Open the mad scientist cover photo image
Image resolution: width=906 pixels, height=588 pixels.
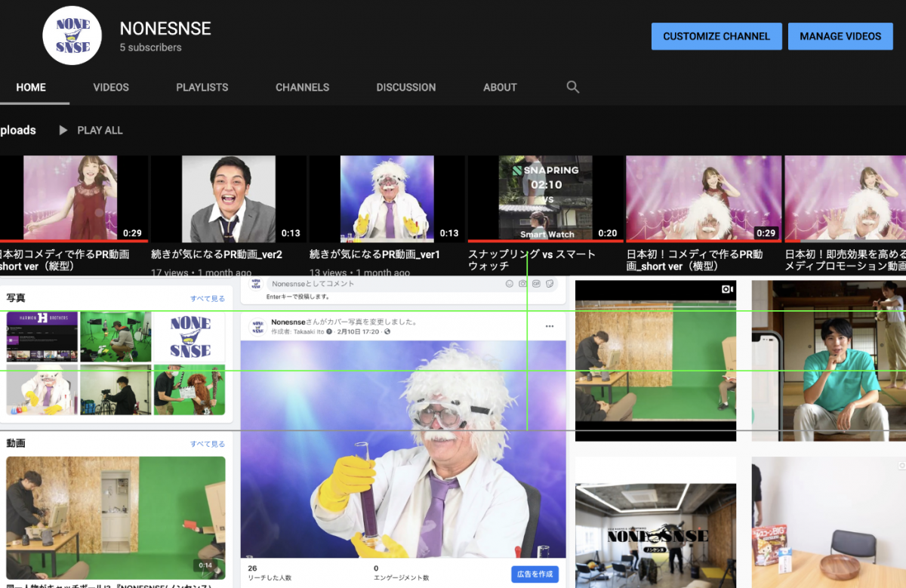pyautogui.click(x=403, y=449)
